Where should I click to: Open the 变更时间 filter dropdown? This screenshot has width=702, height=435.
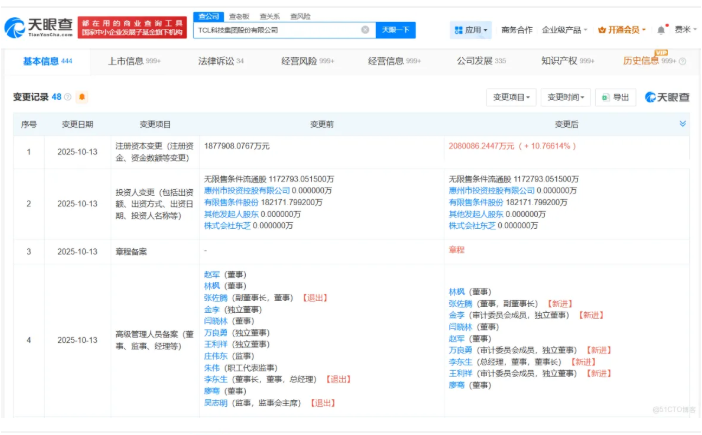pos(565,97)
